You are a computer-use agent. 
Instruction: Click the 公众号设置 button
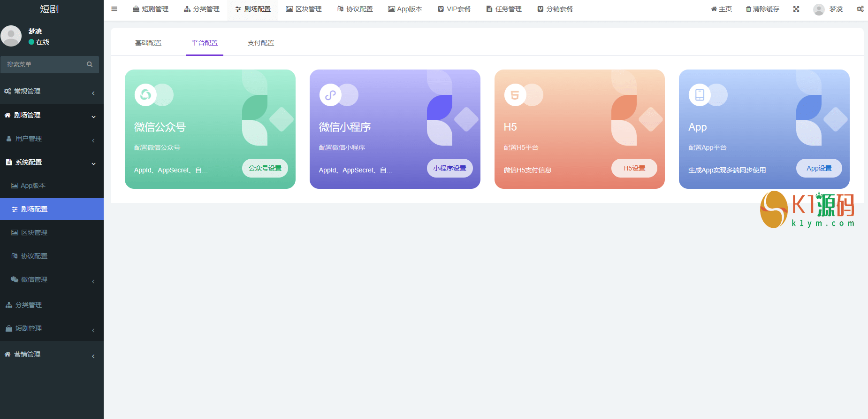tap(265, 168)
